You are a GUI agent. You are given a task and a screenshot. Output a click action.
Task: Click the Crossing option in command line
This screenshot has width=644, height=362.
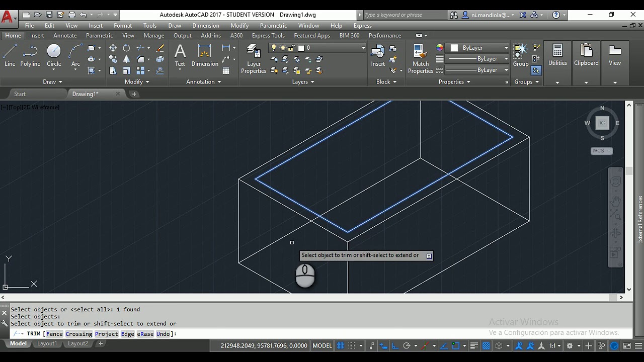pos(78,334)
